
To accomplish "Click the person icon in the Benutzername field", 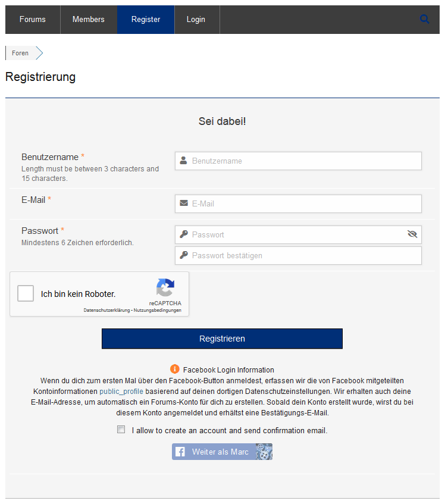I will pyautogui.click(x=183, y=161).
